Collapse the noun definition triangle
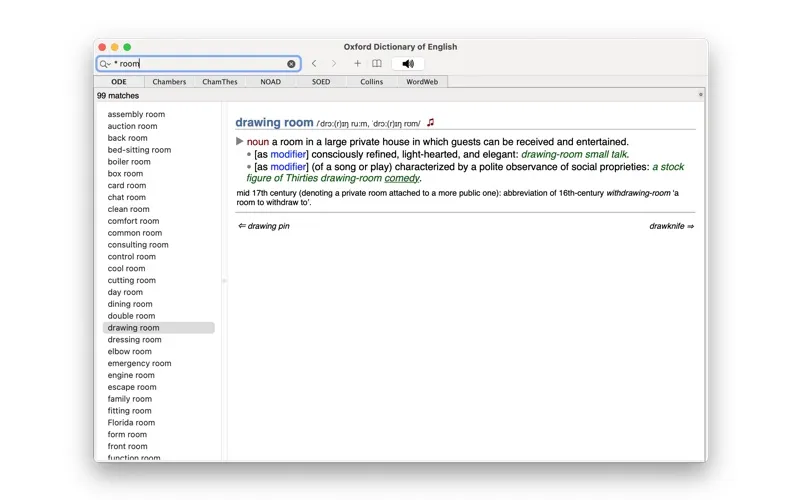Screen dimensions: 800x500 click(239, 141)
